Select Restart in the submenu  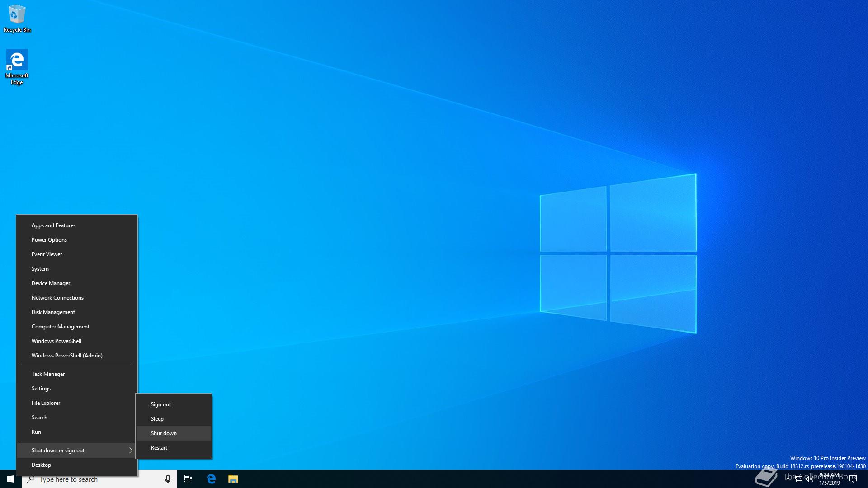[x=174, y=448]
